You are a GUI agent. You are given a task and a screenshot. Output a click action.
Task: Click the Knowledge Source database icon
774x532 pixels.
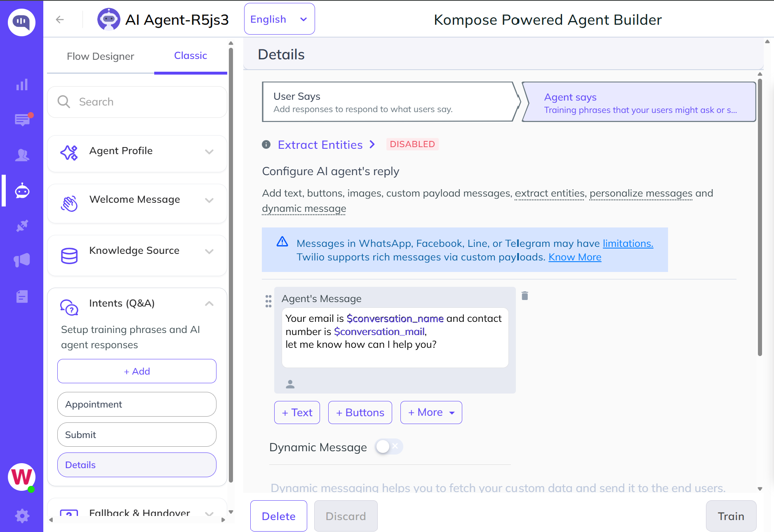[x=69, y=255]
